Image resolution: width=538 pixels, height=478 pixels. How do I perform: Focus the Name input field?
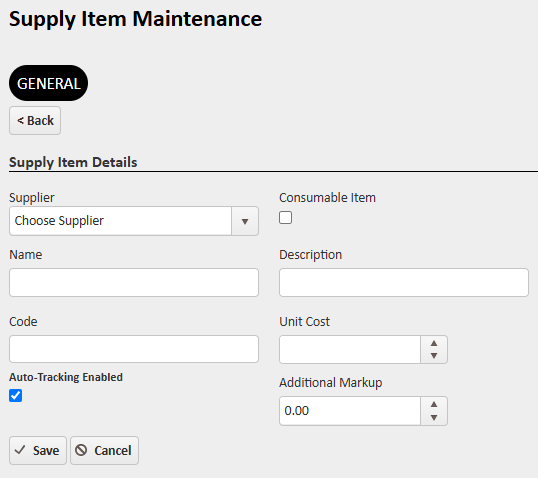(134, 282)
